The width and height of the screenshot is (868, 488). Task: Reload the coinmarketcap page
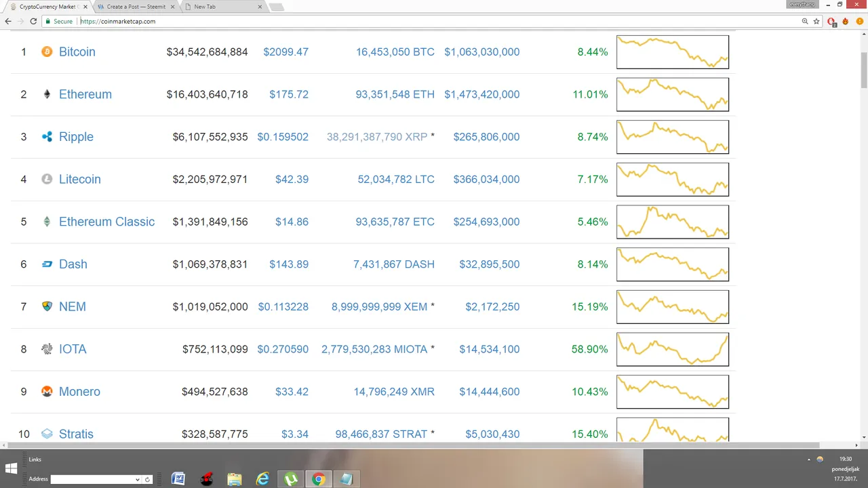33,21
